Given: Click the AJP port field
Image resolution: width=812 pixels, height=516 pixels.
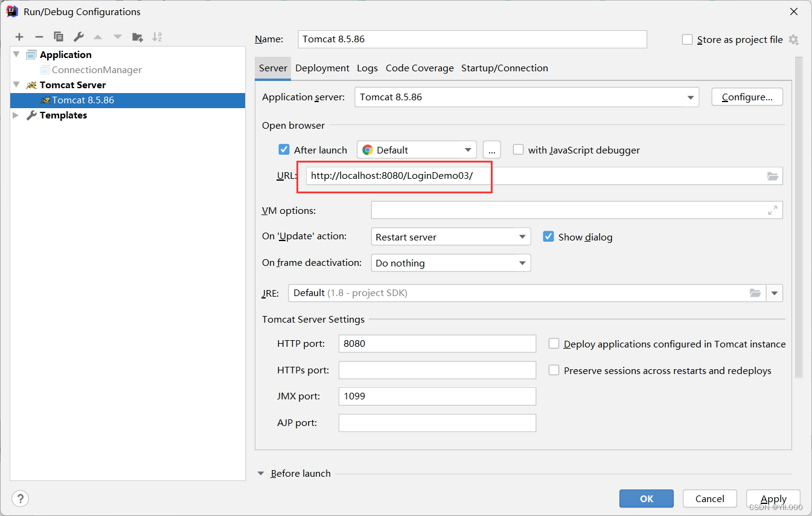Looking at the screenshot, I should [x=438, y=423].
